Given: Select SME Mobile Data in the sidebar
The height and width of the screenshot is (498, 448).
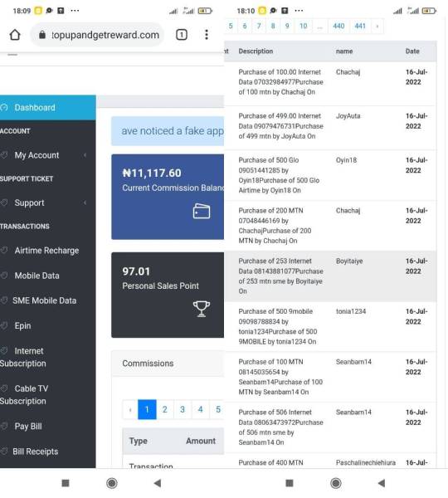Looking at the screenshot, I should click(45, 300).
